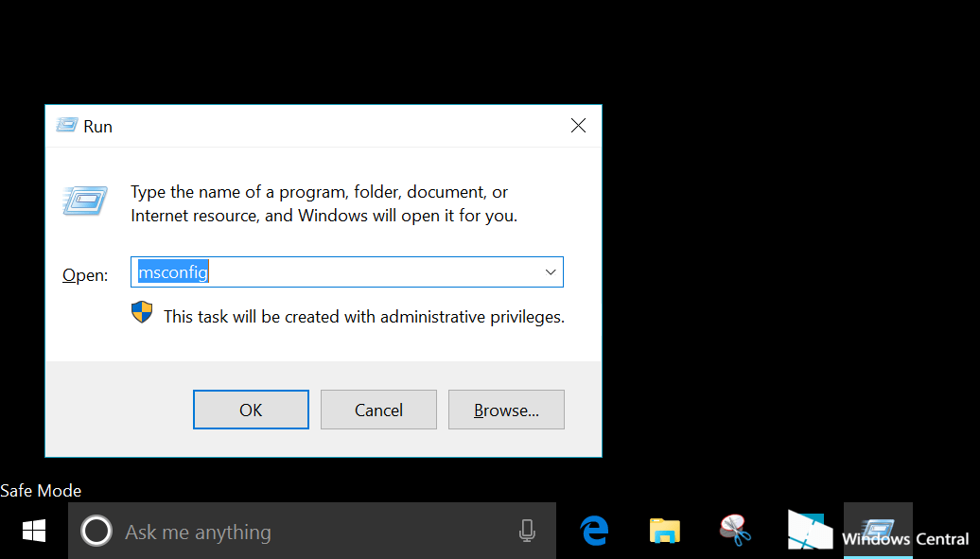
Task: Click the Cortana circle icon
Action: tap(96, 531)
